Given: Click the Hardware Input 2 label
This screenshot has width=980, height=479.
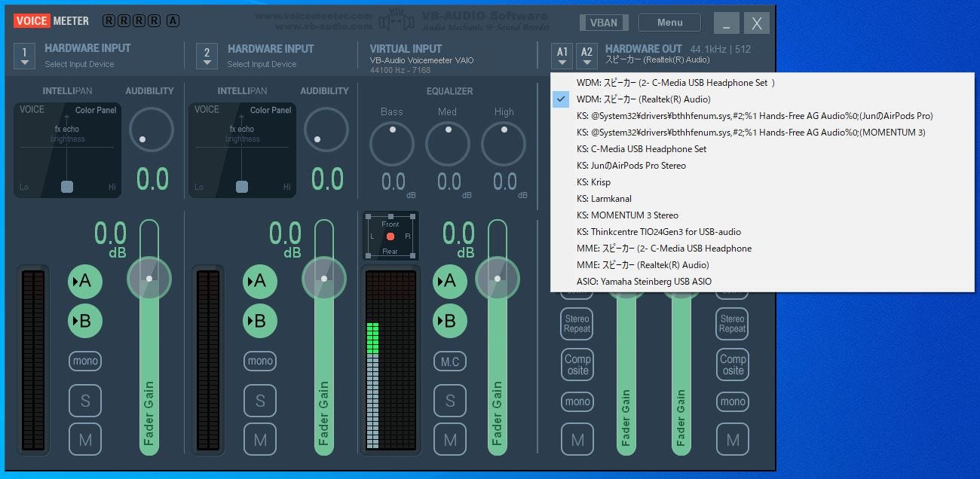Looking at the screenshot, I should [x=271, y=48].
